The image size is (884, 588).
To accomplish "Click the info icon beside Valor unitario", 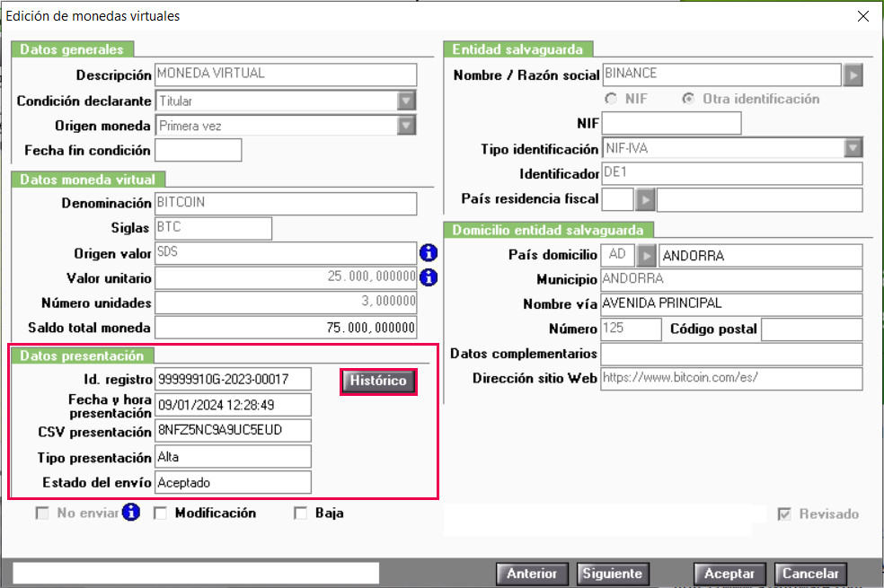I will tap(429, 277).
